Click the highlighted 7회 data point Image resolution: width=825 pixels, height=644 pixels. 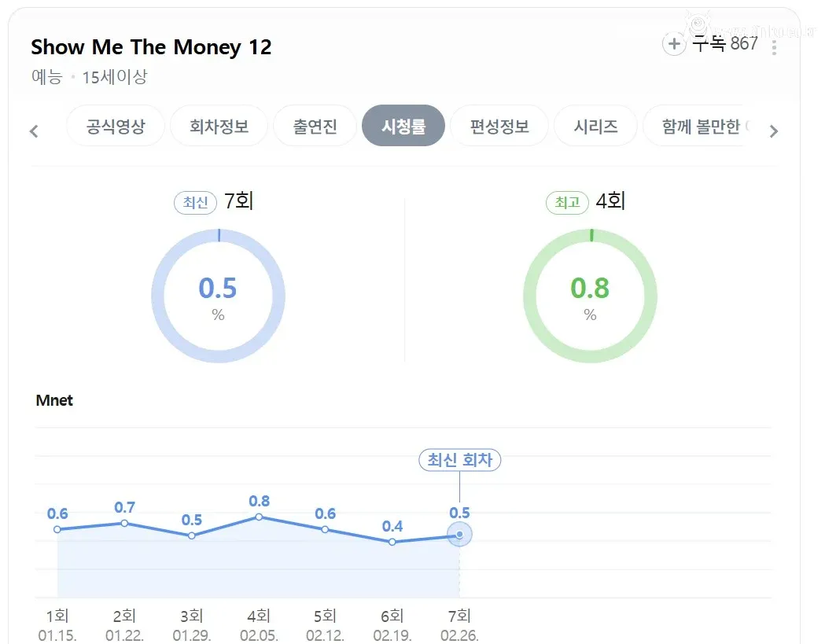459,534
